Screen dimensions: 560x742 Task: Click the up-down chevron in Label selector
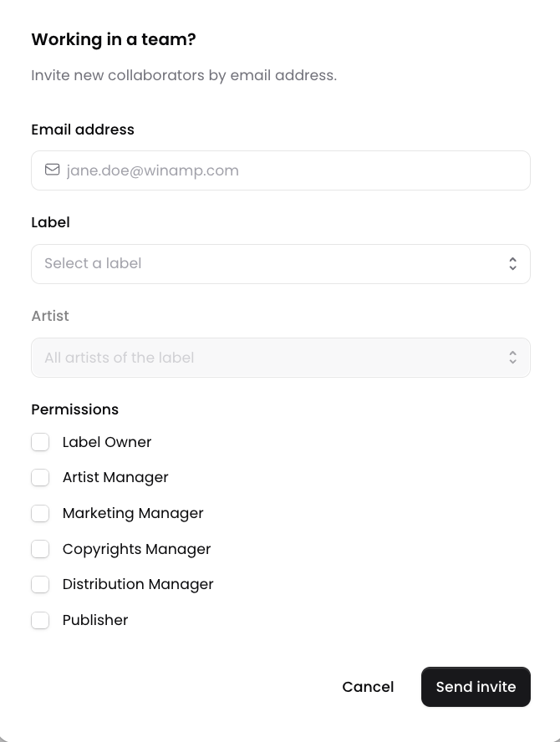[x=512, y=263]
